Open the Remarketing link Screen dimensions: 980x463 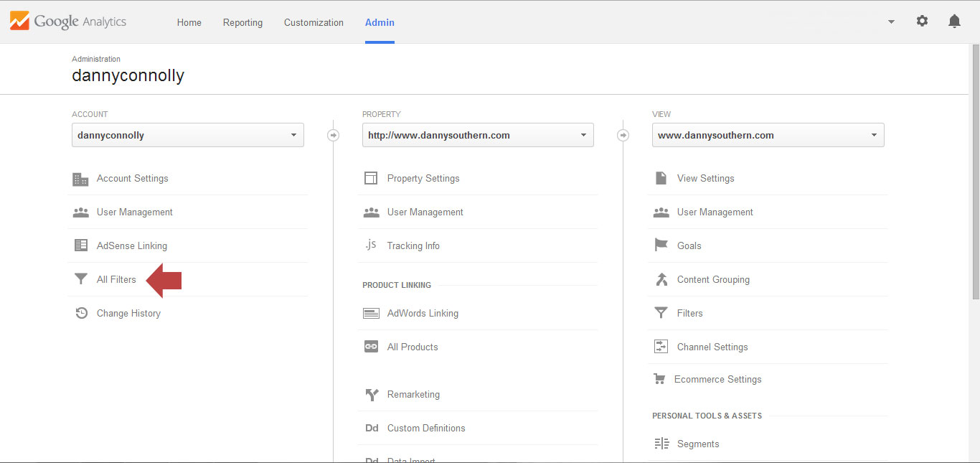coord(413,395)
